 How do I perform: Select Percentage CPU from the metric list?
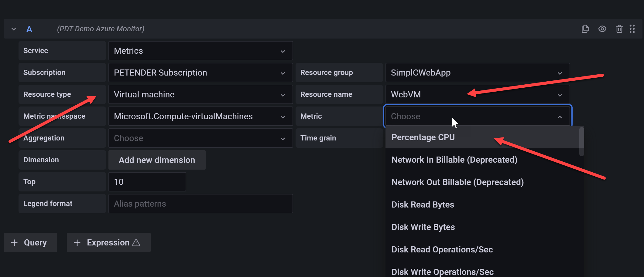pos(482,137)
